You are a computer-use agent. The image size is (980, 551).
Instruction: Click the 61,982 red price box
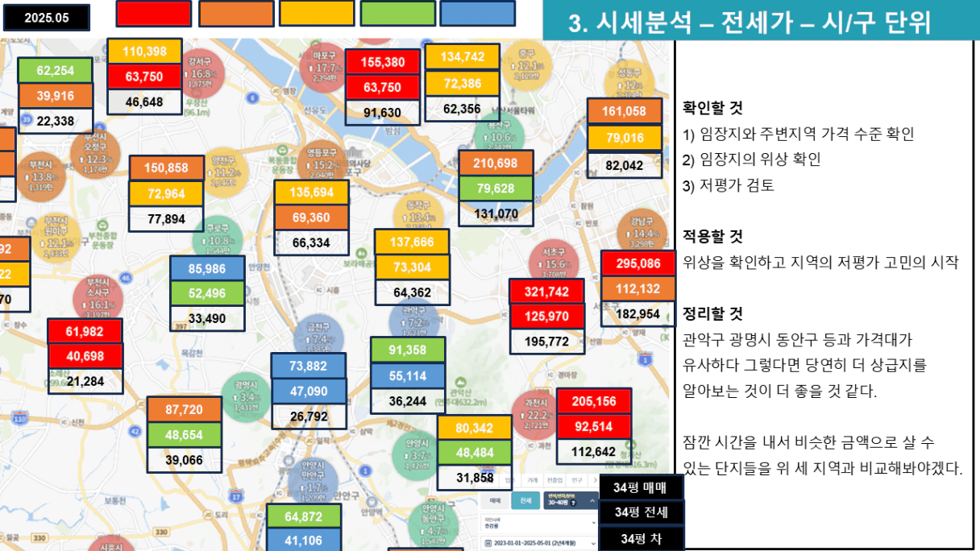pyautogui.click(x=85, y=331)
